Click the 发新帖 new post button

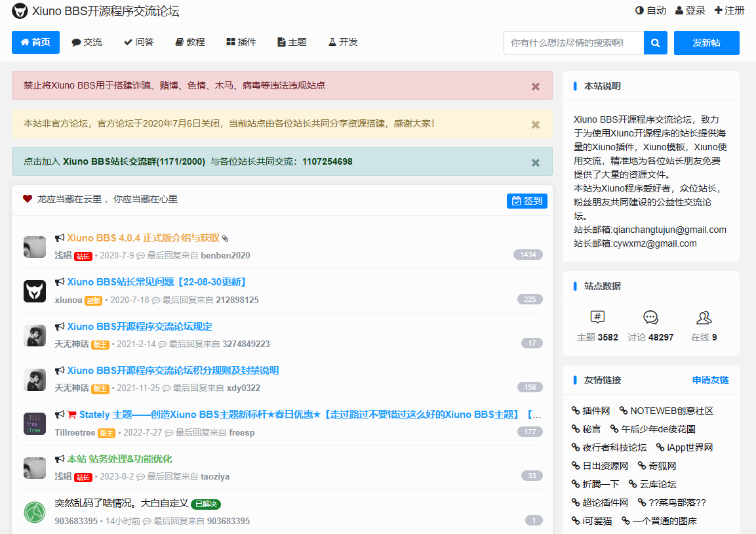[706, 43]
